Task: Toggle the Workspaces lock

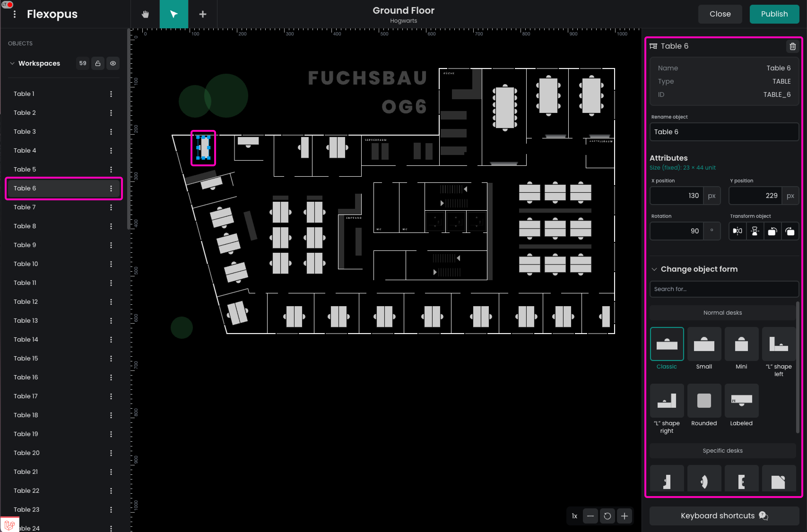Action: point(98,64)
